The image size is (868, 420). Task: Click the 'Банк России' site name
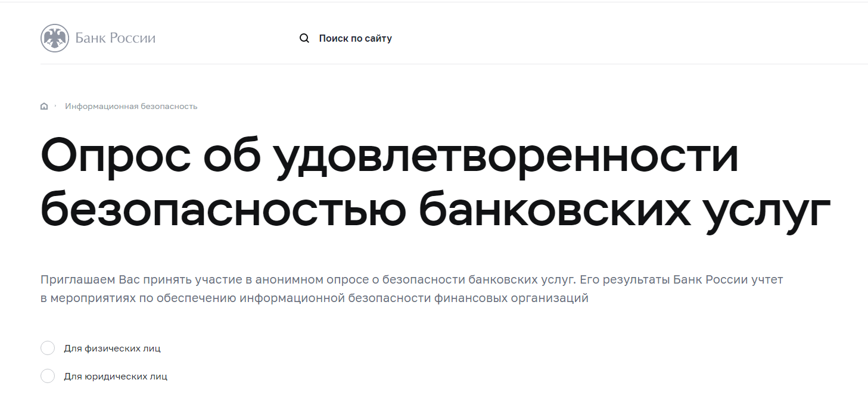coord(116,38)
